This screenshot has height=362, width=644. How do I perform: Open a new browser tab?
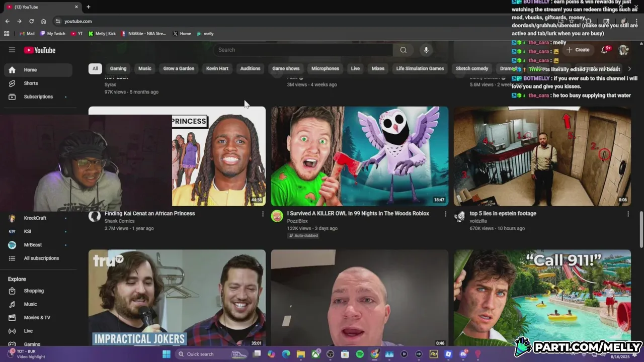(89, 7)
